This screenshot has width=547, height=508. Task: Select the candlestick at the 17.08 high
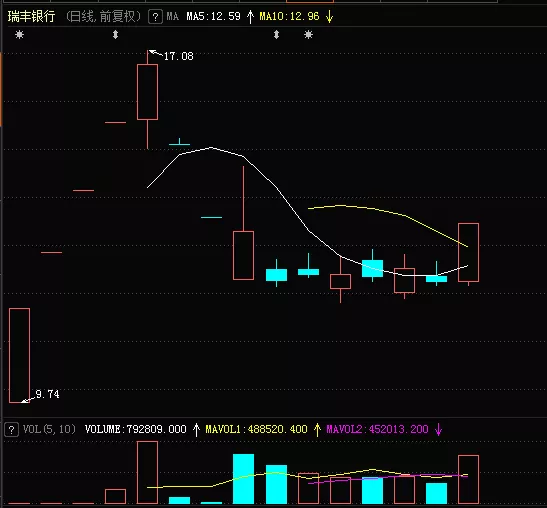pyautogui.click(x=148, y=92)
